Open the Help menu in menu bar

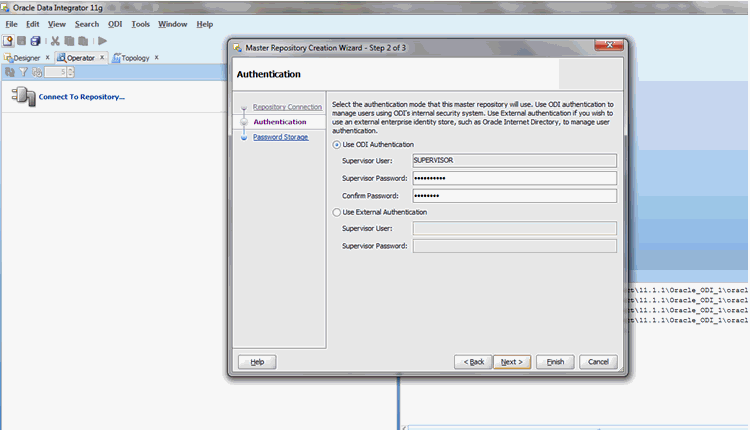205,24
